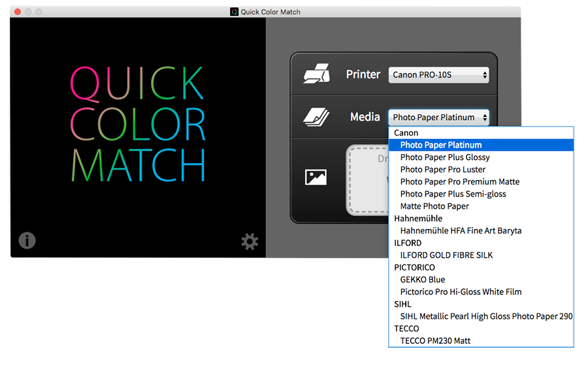
Task: Click the image picture icon
Action: [316, 177]
